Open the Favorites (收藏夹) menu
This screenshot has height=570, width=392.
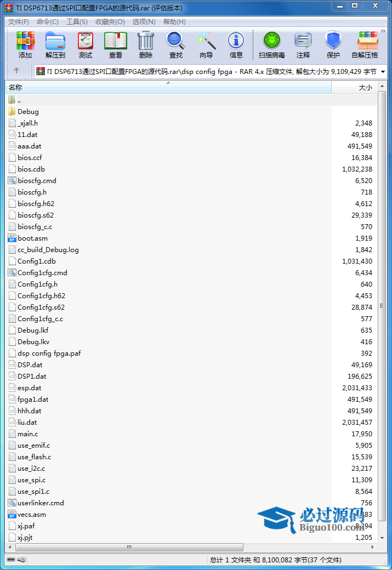(110, 22)
